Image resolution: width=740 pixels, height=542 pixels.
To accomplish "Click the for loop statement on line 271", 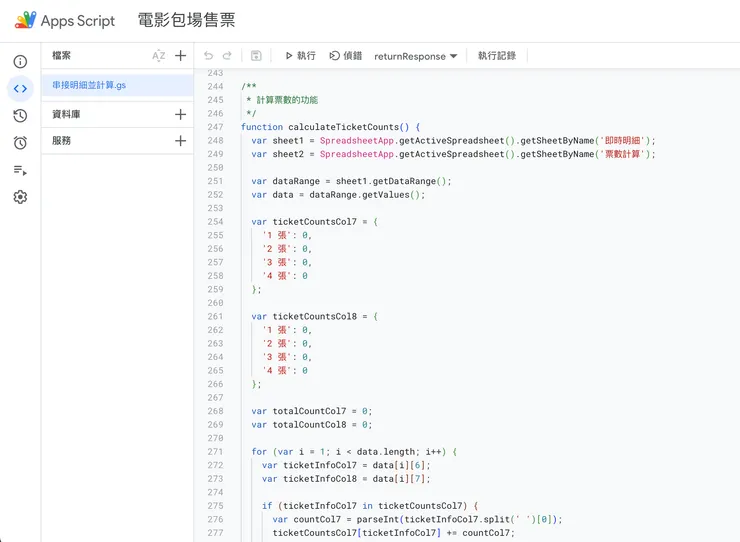I will [x=354, y=452].
